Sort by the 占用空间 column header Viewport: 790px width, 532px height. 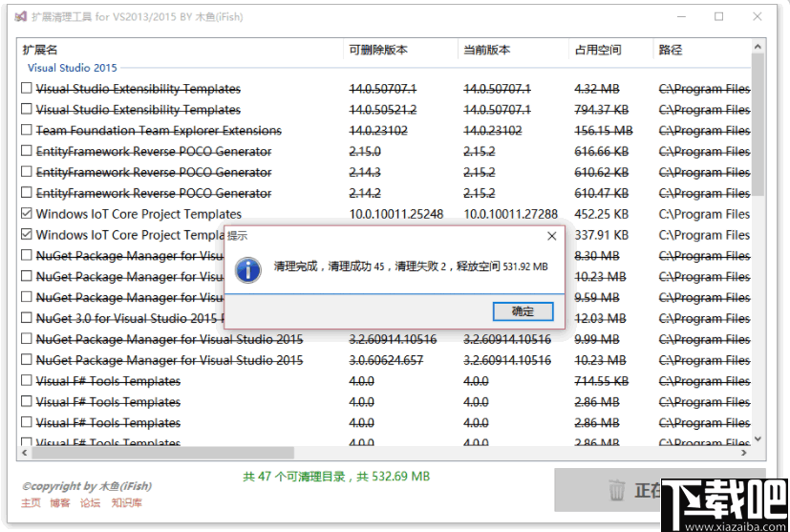[610, 50]
